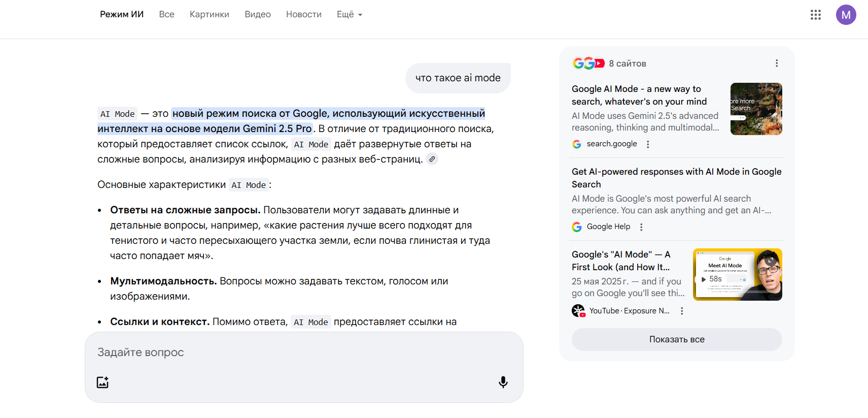Play the Meet AI Mode video thumbnail
The width and height of the screenshot is (868, 418).
(x=737, y=275)
